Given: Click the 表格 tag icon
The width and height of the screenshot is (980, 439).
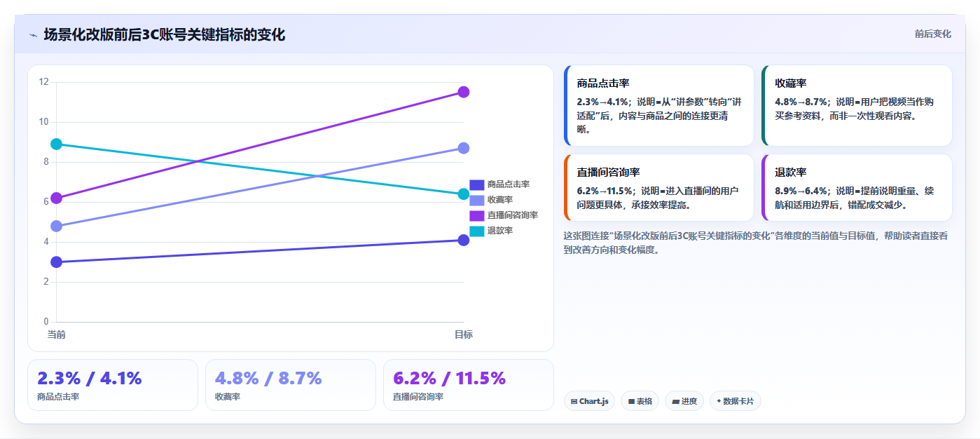Looking at the screenshot, I should (x=631, y=401).
